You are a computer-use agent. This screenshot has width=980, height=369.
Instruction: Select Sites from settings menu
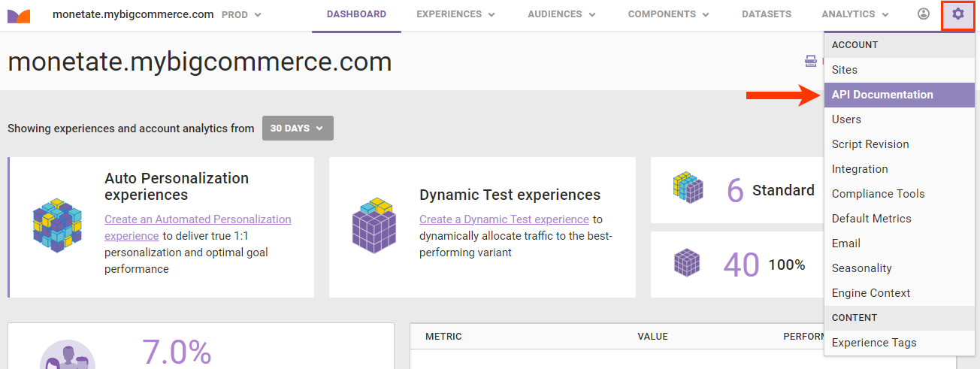[x=899, y=70]
